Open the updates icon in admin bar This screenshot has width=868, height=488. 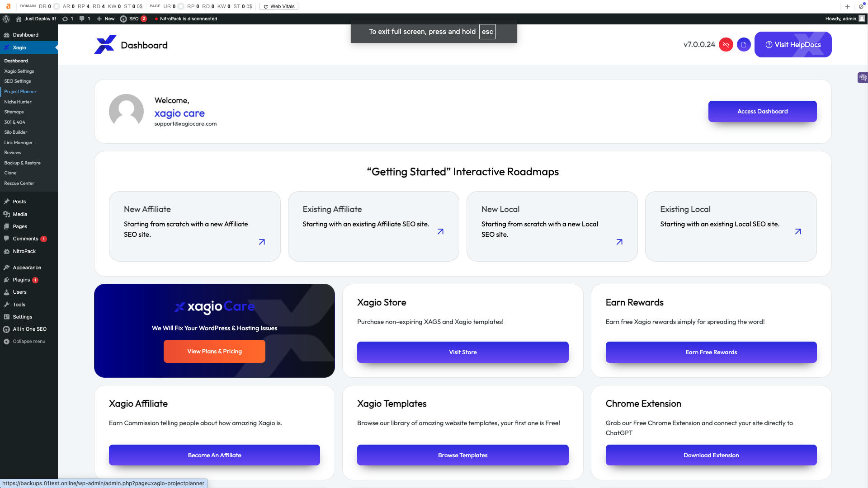pos(67,19)
